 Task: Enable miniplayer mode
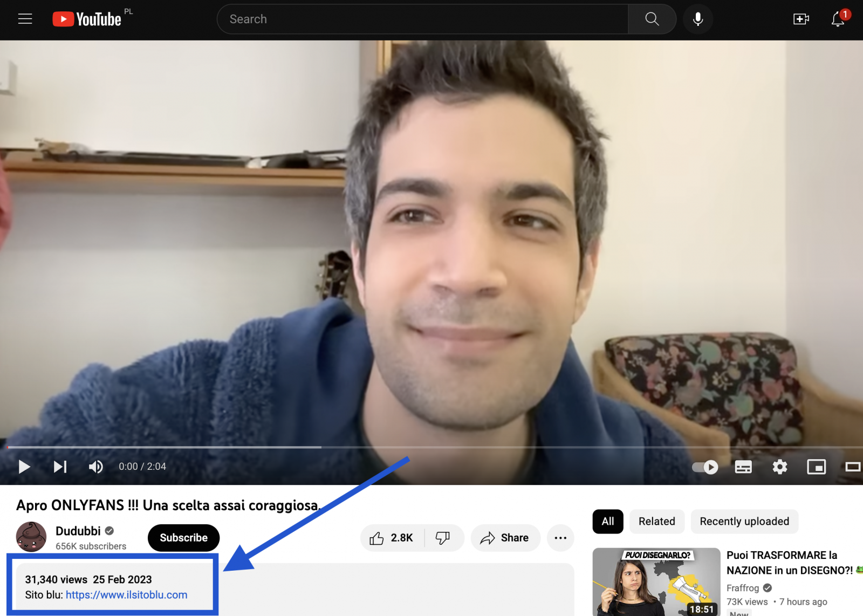click(816, 467)
